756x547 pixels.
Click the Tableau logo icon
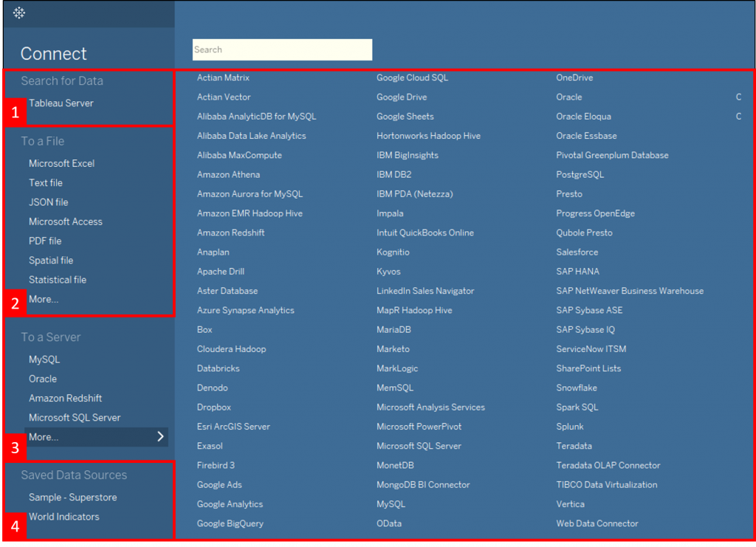[18, 13]
